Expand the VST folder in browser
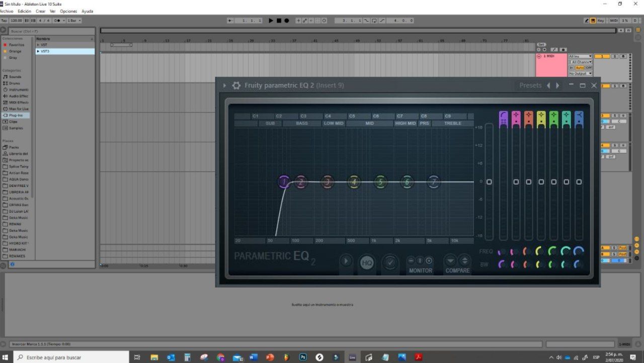Screen dimensions: 644x363 [38, 45]
